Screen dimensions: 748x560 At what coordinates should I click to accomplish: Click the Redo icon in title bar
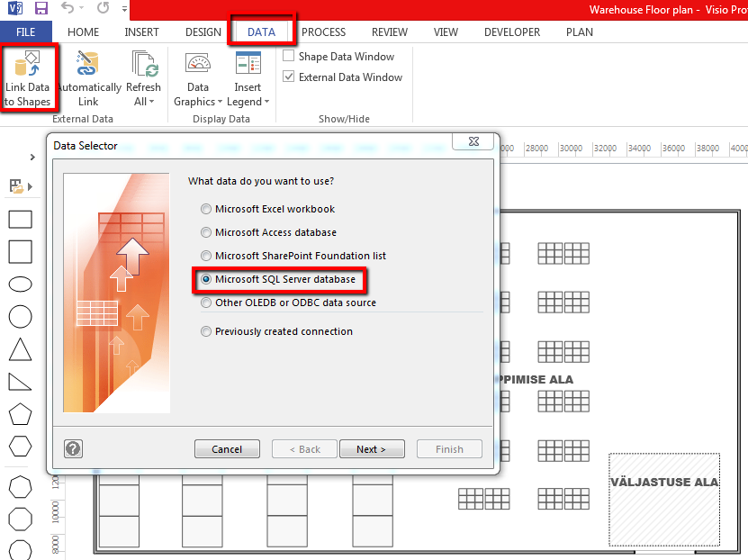[103, 7]
